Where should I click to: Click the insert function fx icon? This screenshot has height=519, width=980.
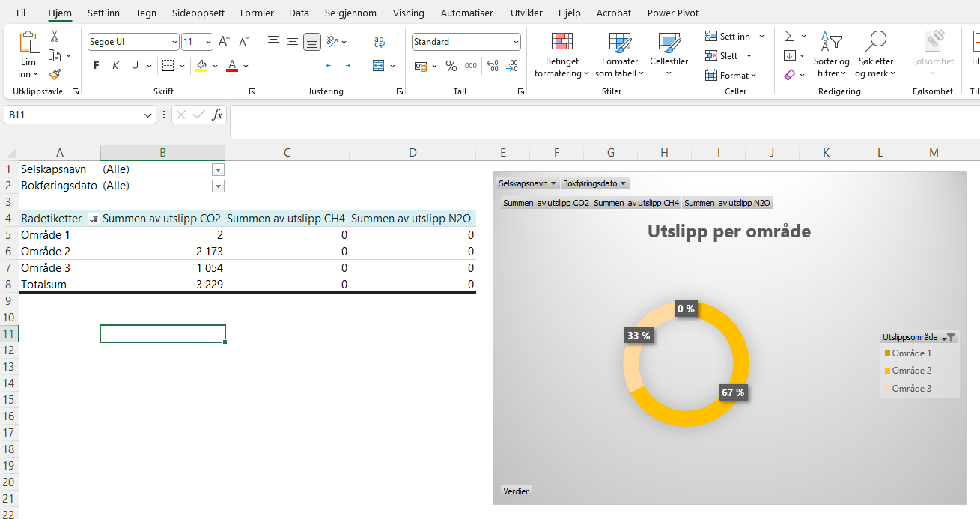click(x=217, y=115)
